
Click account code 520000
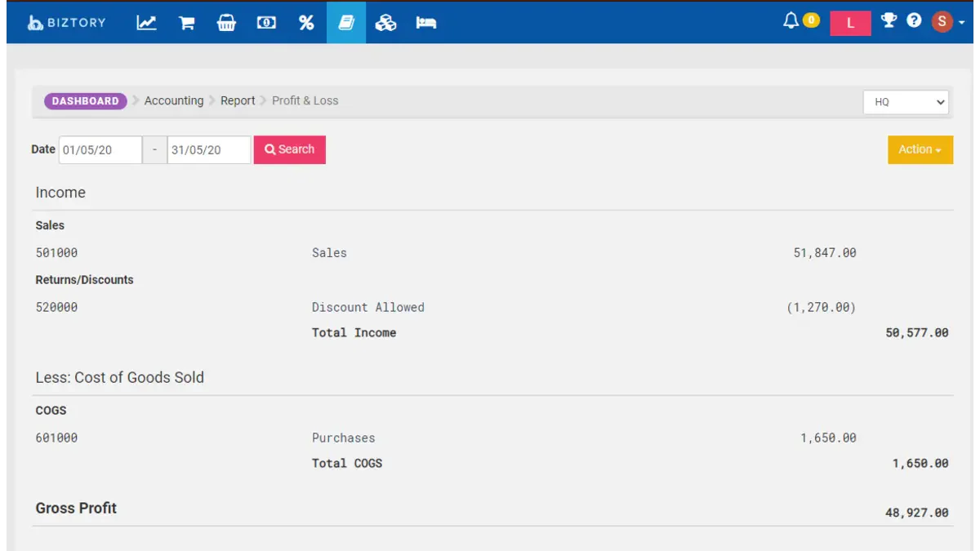coord(56,308)
